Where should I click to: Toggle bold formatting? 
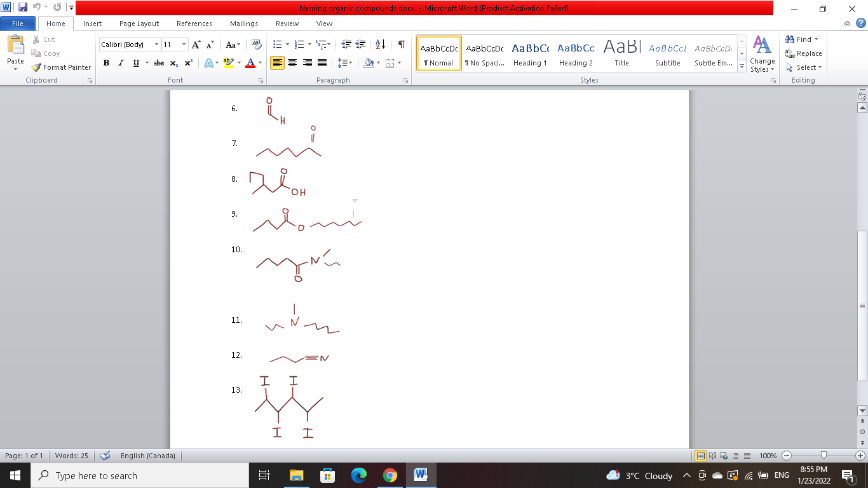(106, 63)
